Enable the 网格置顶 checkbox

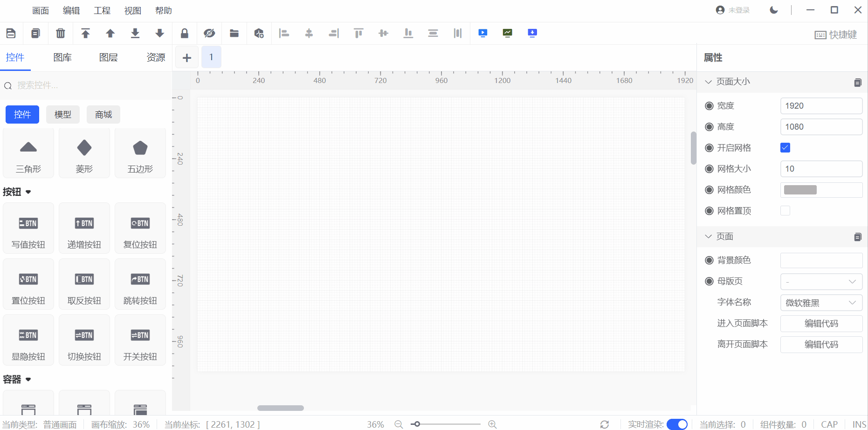pyautogui.click(x=785, y=211)
